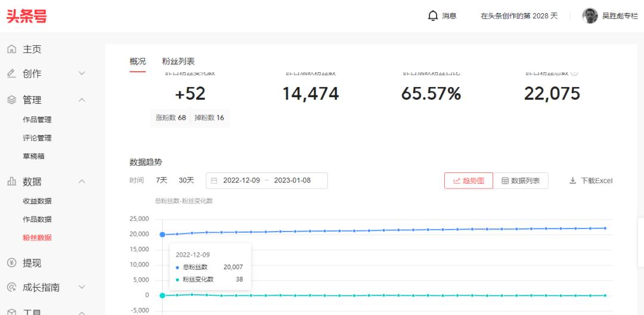Select the 30天 time range
This screenshot has height=315, width=644.
(x=187, y=180)
